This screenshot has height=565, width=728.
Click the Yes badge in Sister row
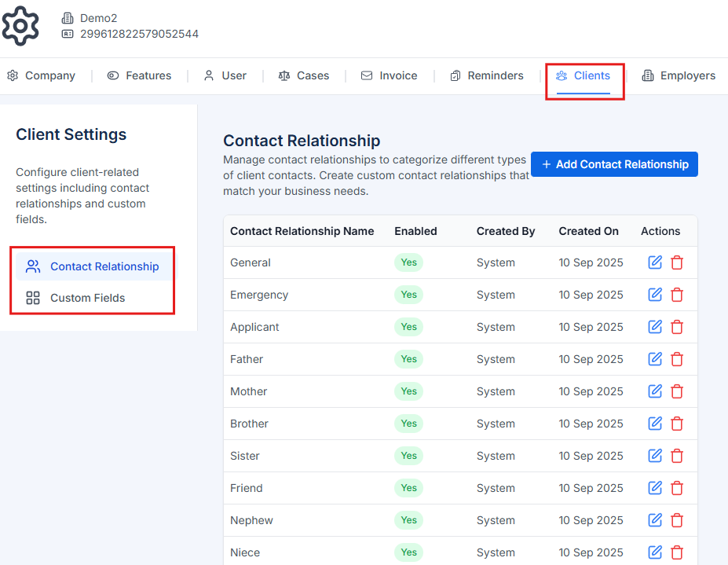coord(408,456)
